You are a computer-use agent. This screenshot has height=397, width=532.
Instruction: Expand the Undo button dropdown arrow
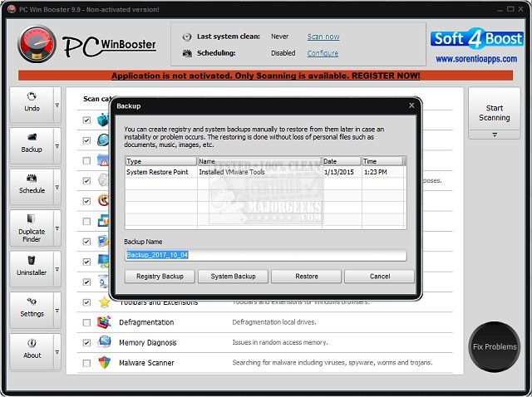tap(57, 105)
